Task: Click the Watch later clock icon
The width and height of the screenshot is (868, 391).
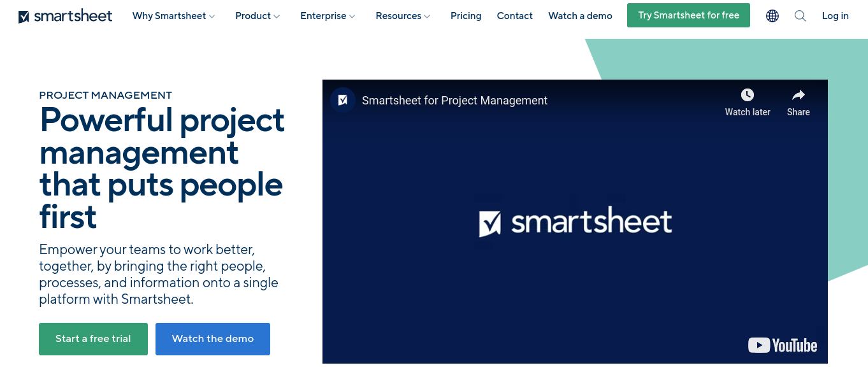Action: coord(748,96)
